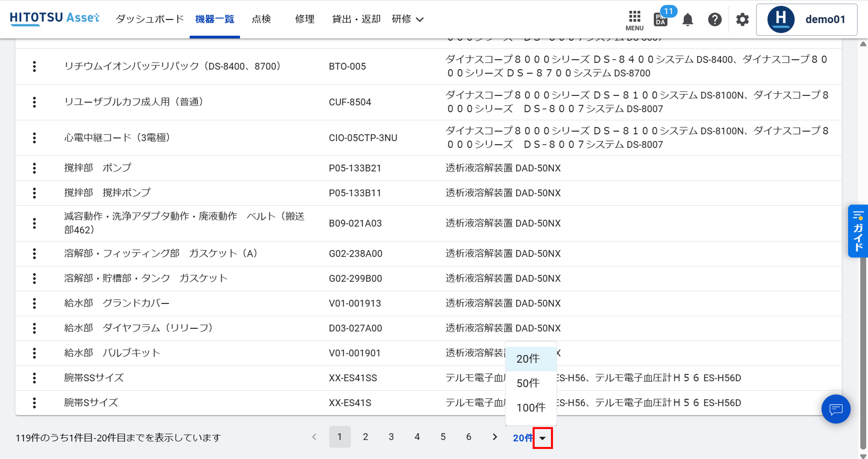Go to the next page arrow

[495, 437]
